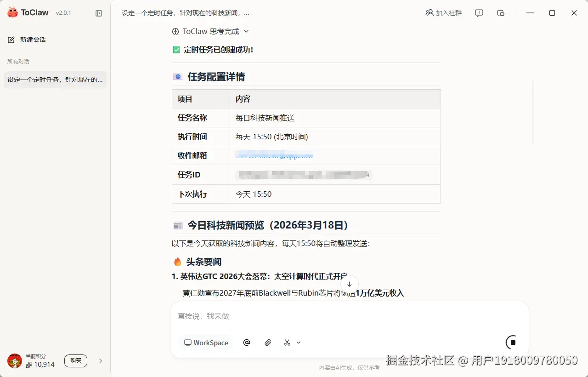Click the floating window icon in header
The width and height of the screenshot is (588, 377).
501,13
